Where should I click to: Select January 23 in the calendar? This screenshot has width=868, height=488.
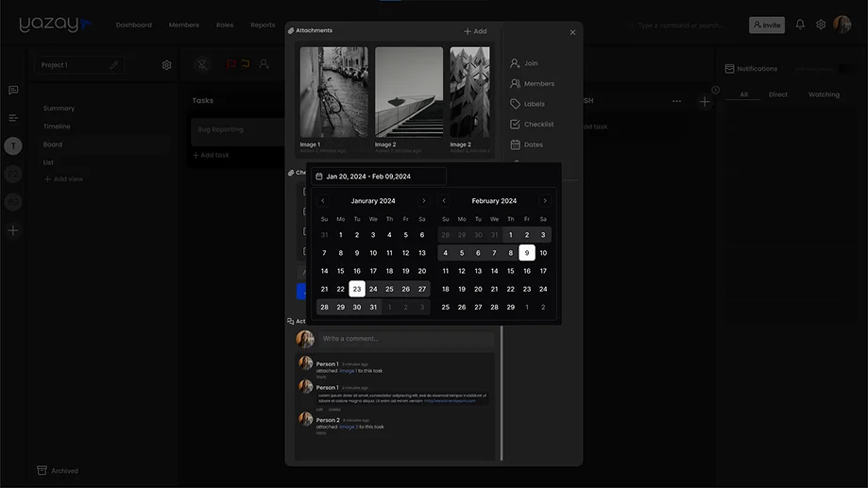(x=357, y=289)
